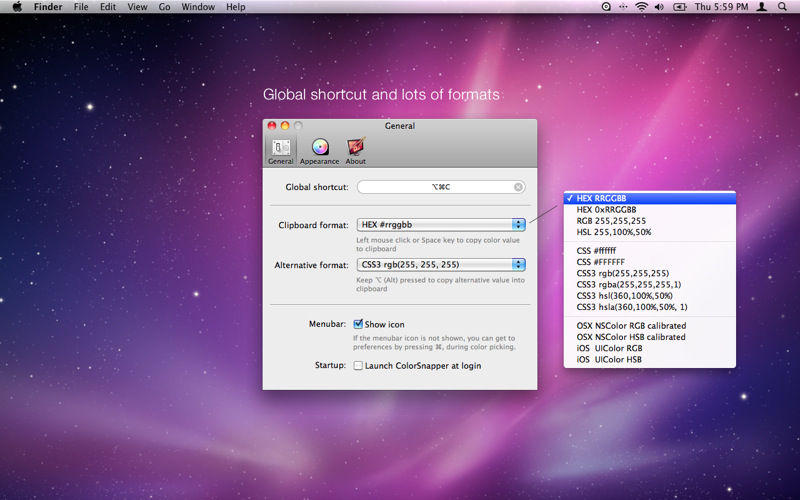Screen dimensions: 800x500
Task: Choose OSX NSColor HSB calibrated
Action: pyautogui.click(x=649, y=337)
